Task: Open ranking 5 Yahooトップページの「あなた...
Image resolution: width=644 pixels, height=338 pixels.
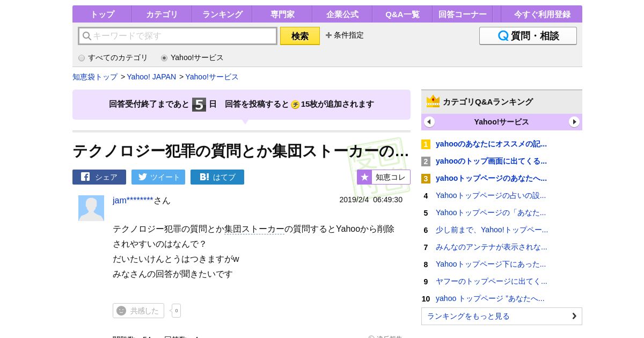Action: point(491,212)
